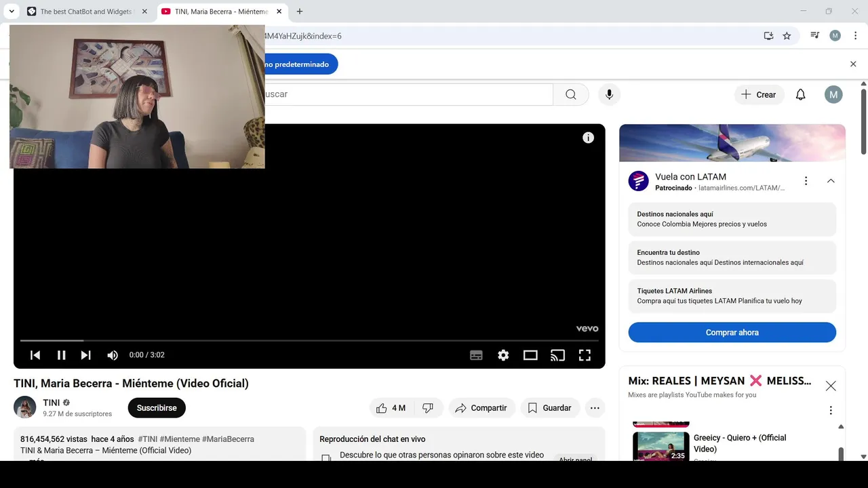Skip to previous video in playlist

tap(35, 355)
